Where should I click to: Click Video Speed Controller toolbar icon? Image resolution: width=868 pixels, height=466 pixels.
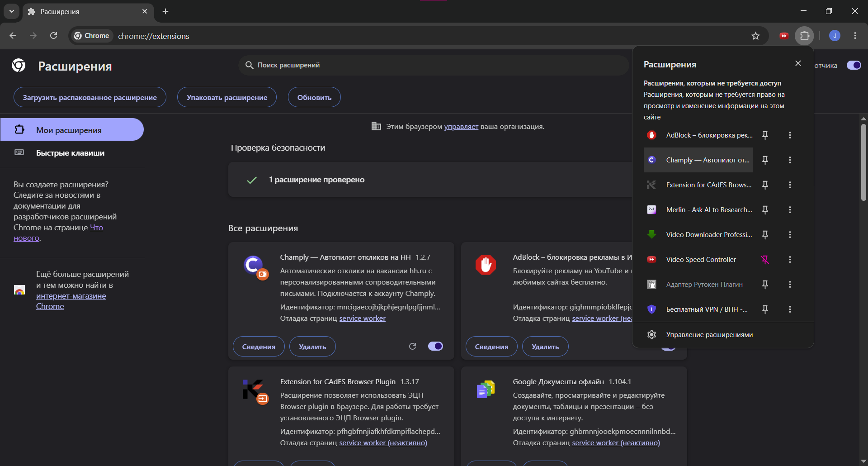[x=784, y=36]
